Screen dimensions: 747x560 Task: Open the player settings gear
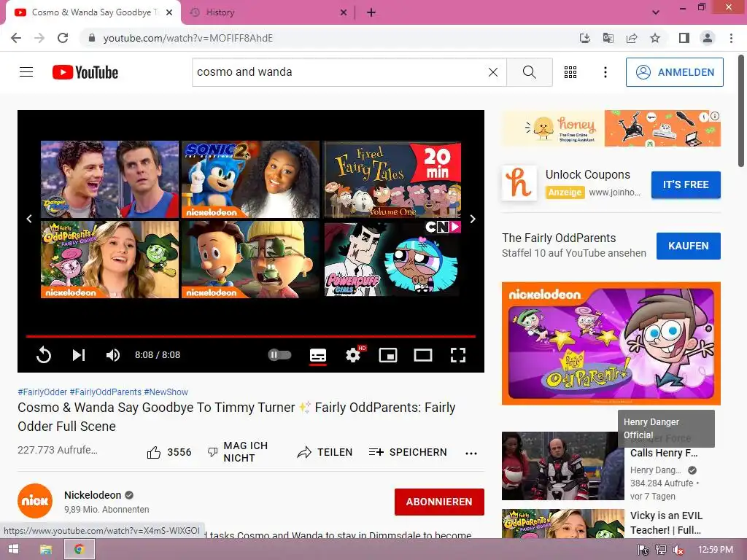pos(353,355)
